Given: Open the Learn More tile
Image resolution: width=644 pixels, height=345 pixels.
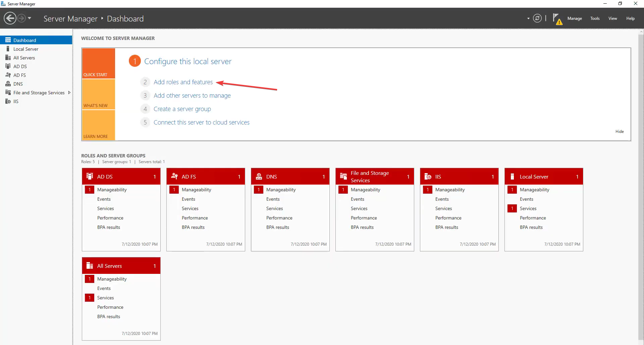Looking at the screenshot, I should 99,125.
